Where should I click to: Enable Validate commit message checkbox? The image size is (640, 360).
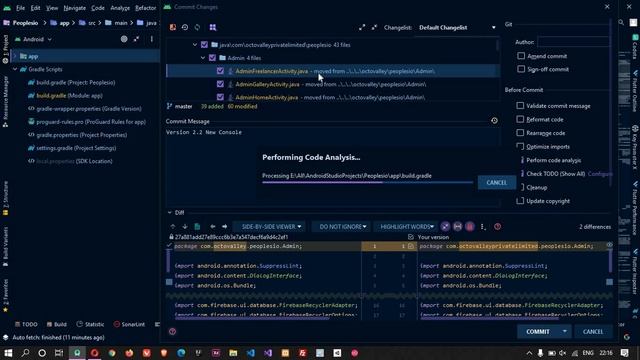click(520, 105)
